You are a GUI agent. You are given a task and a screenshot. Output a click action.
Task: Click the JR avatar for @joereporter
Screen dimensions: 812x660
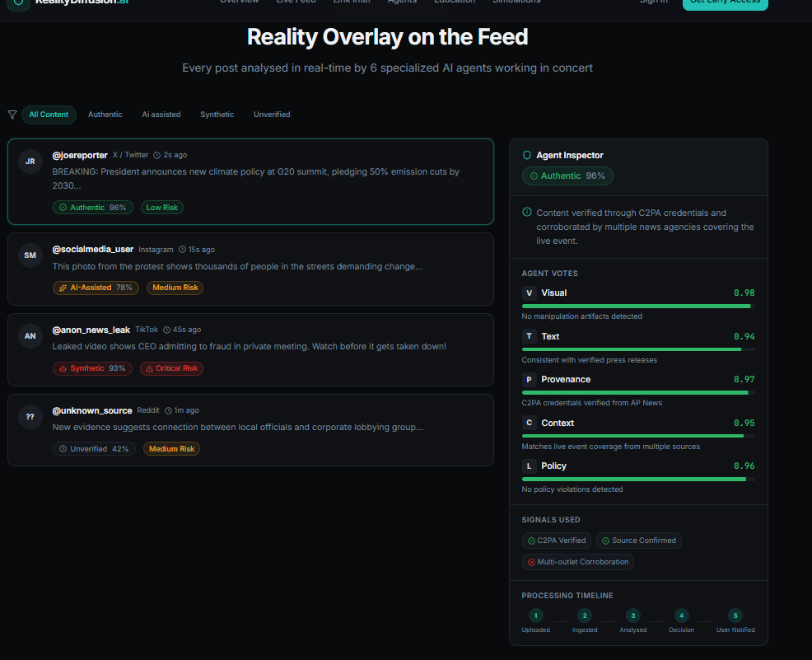(x=30, y=161)
